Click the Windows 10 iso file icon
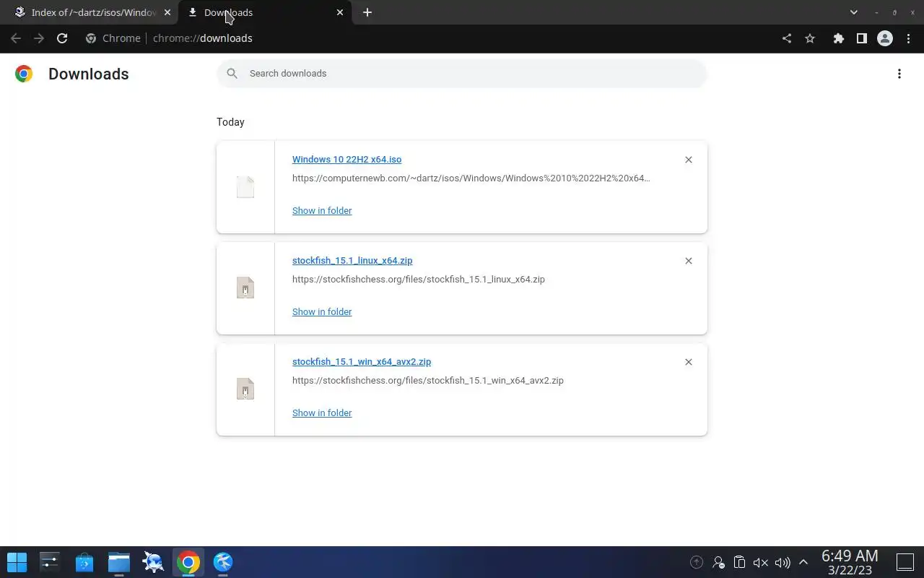The width and height of the screenshot is (924, 578). (245, 187)
